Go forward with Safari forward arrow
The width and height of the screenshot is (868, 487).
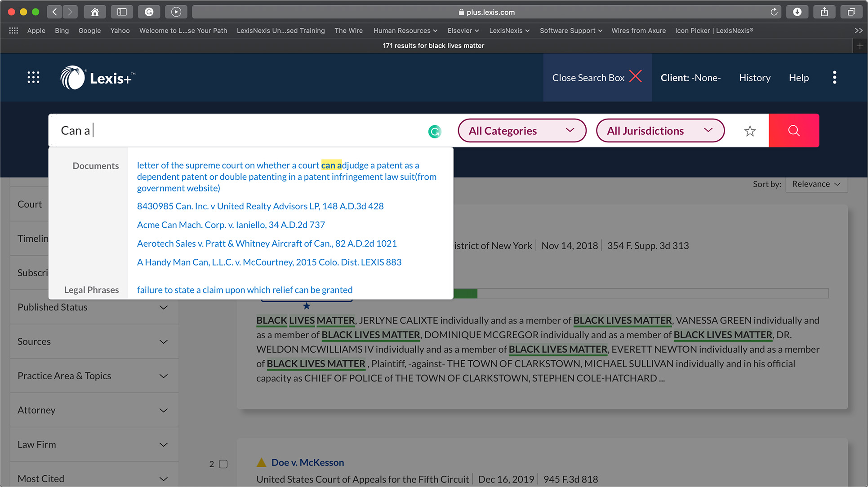tap(70, 12)
